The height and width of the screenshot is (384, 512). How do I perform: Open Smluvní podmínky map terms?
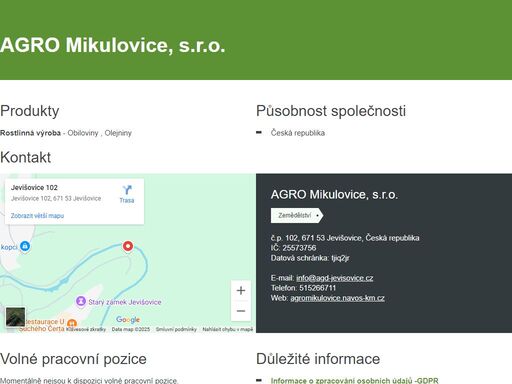[176, 329]
